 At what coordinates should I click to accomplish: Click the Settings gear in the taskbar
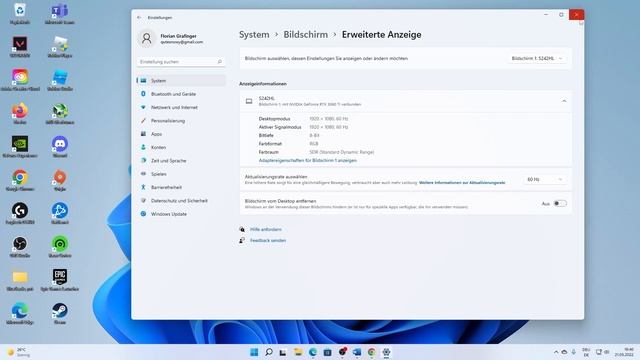point(386,352)
